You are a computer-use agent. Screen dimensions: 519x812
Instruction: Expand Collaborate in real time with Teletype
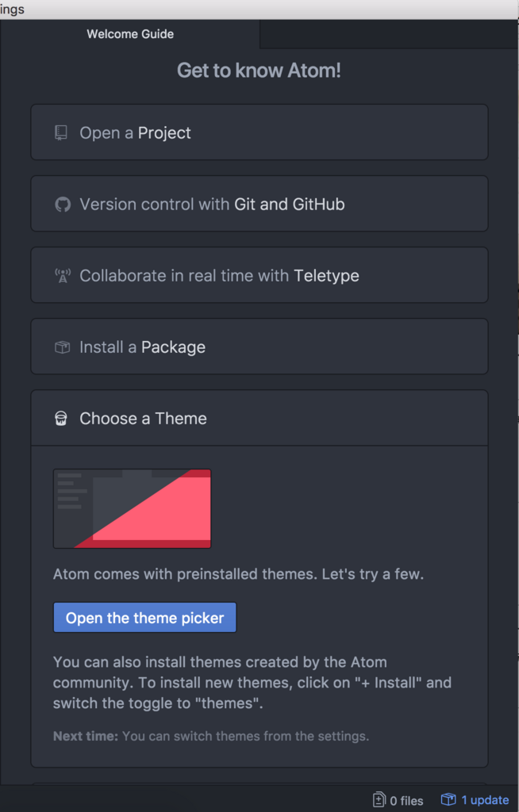[259, 276]
